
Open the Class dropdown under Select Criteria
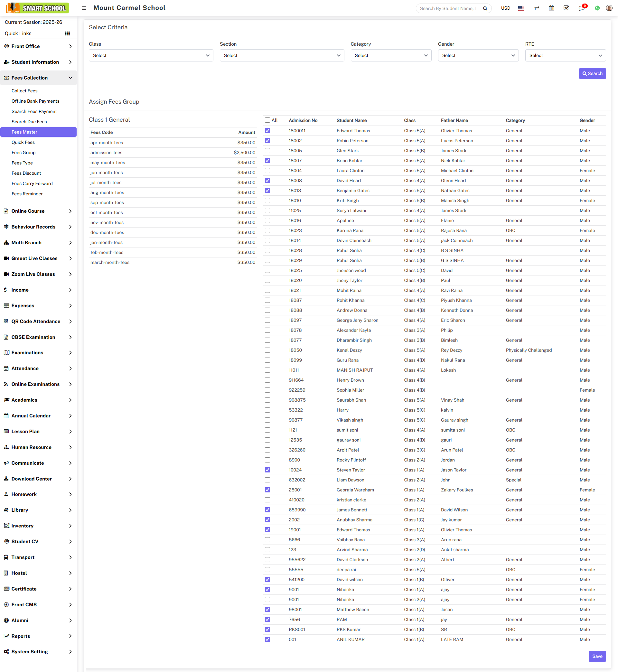(x=151, y=55)
